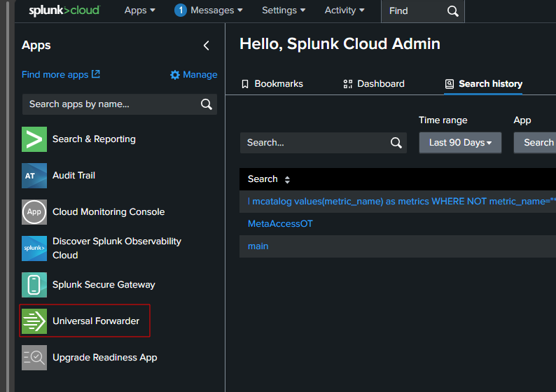The width and height of the screenshot is (556, 392).
Task: Click the Search history tab icon
Action: pyautogui.click(x=450, y=84)
